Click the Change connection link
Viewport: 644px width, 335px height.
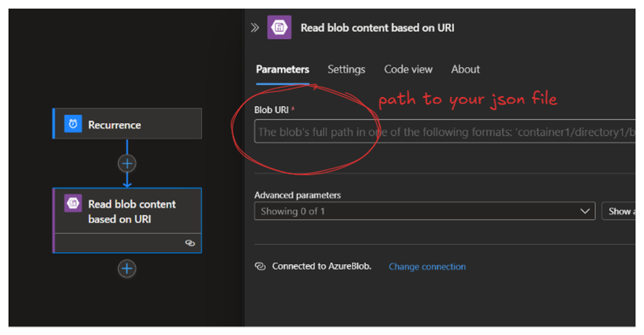[x=427, y=267]
